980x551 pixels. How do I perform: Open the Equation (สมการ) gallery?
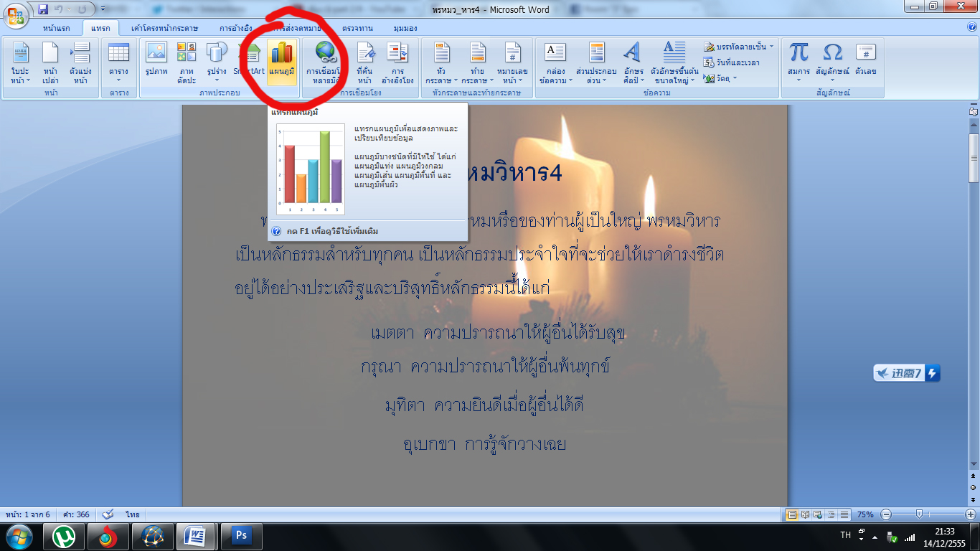[x=798, y=62]
